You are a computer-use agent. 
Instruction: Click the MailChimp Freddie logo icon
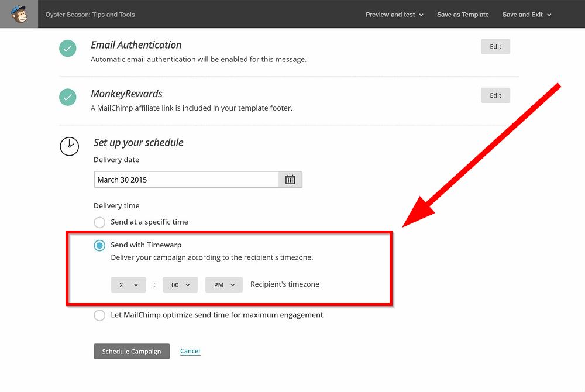pyautogui.click(x=19, y=14)
